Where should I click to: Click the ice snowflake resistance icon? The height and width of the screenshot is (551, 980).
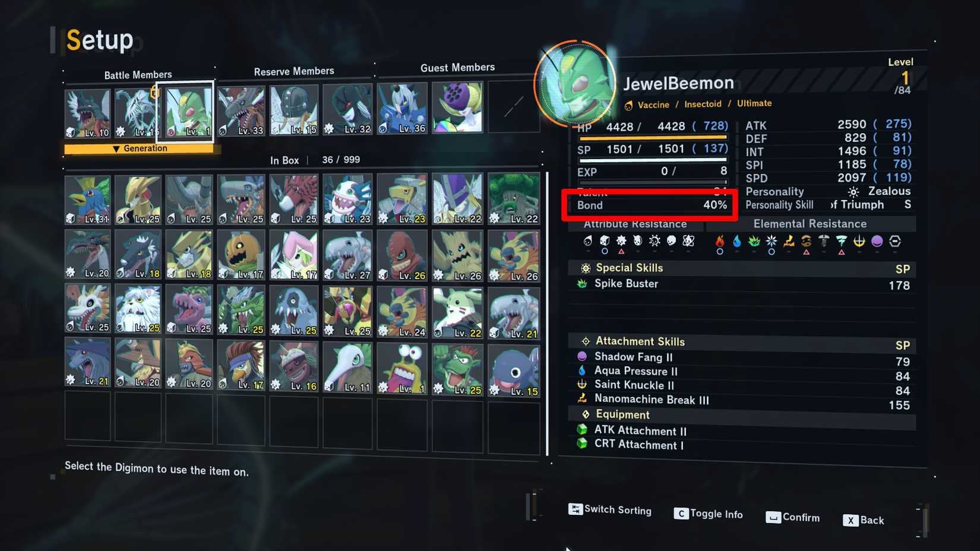point(772,241)
